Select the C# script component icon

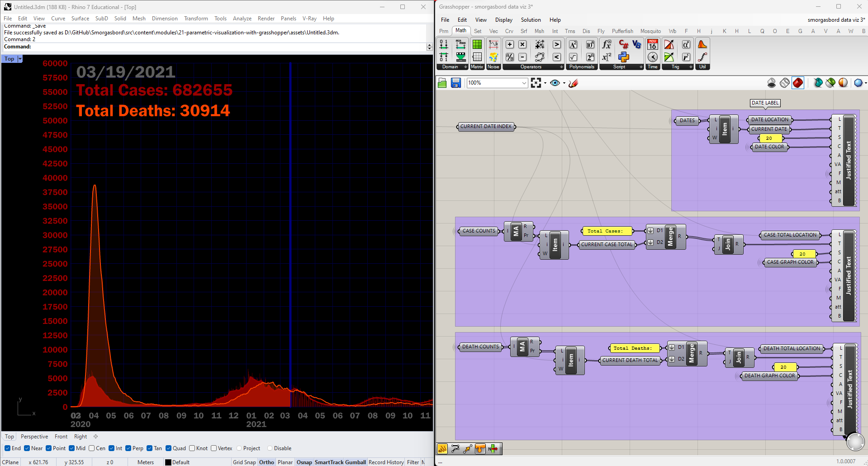tap(624, 44)
